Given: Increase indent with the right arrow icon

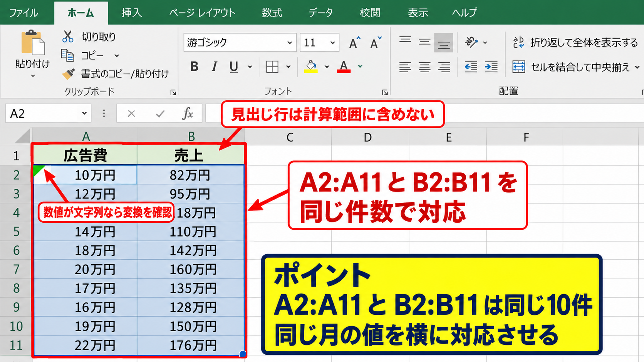Looking at the screenshot, I should [491, 67].
